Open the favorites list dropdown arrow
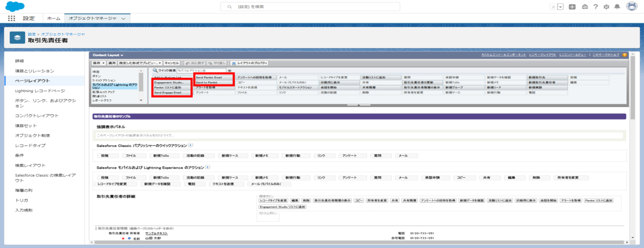Screen dimensions: 644x248 pos(561,6)
